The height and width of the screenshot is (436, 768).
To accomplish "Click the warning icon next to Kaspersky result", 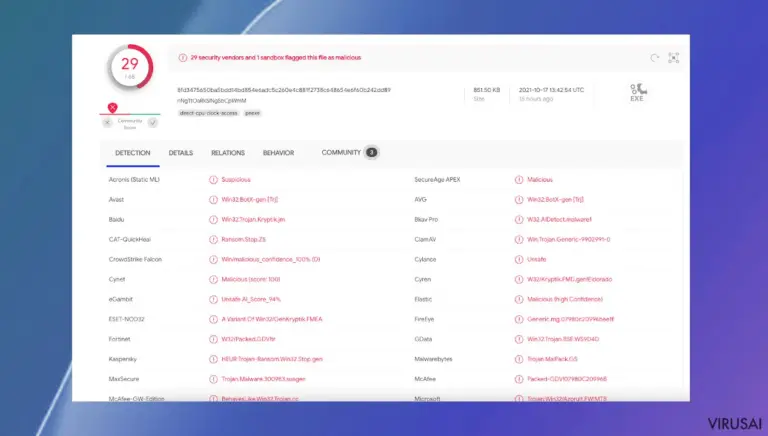I will (x=213, y=359).
